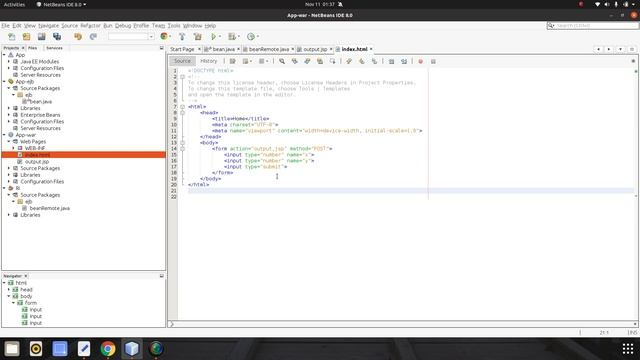Click the Profile Project toolbar icon
The height and width of the screenshot is (360, 640).
click(x=251, y=37)
